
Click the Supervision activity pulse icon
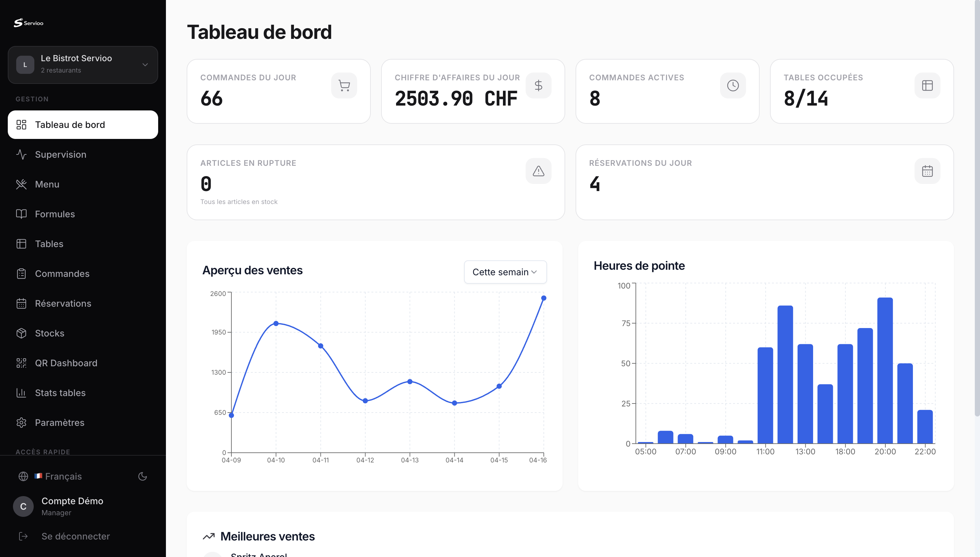pos(21,154)
